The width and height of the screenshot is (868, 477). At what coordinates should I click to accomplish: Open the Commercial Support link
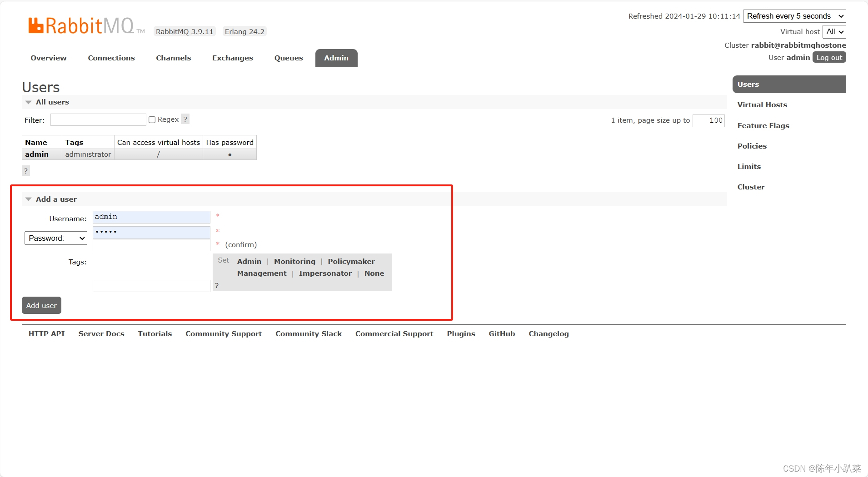click(394, 334)
